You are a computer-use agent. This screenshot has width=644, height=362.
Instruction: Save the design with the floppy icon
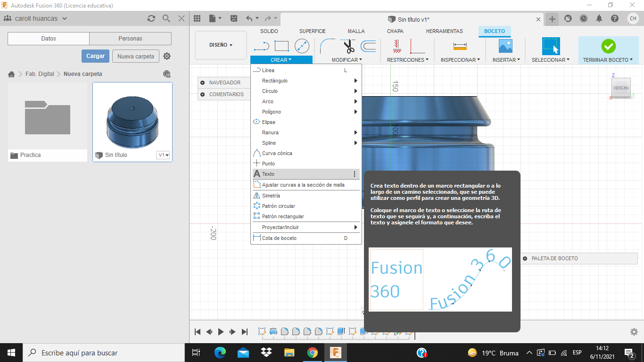[x=234, y=18]
